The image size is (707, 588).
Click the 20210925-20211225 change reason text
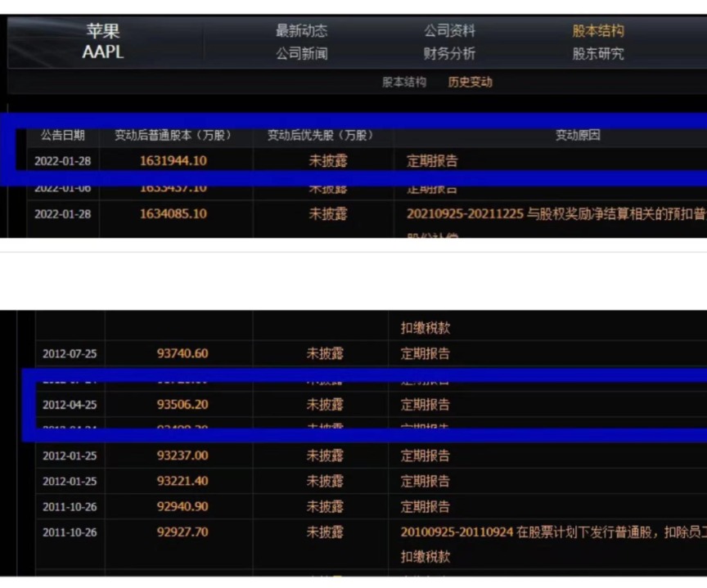[556, 213]
